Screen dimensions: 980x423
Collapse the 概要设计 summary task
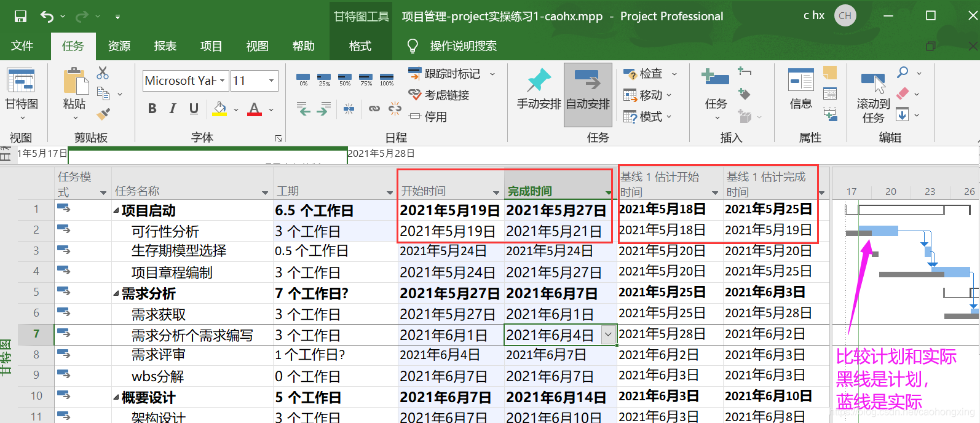116,398
